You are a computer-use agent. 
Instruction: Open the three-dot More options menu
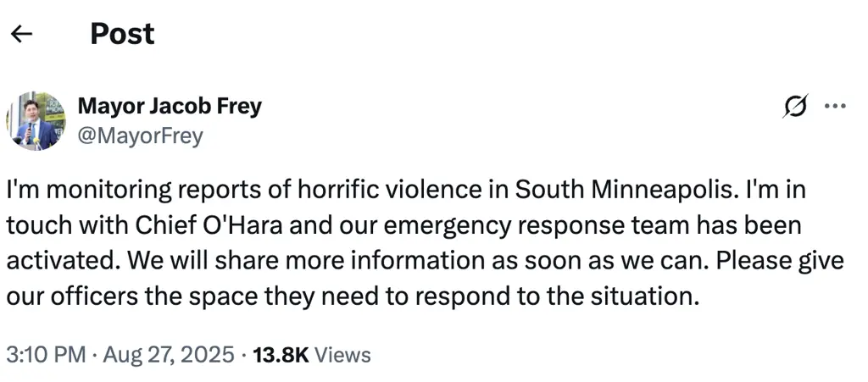click(835, 107)
